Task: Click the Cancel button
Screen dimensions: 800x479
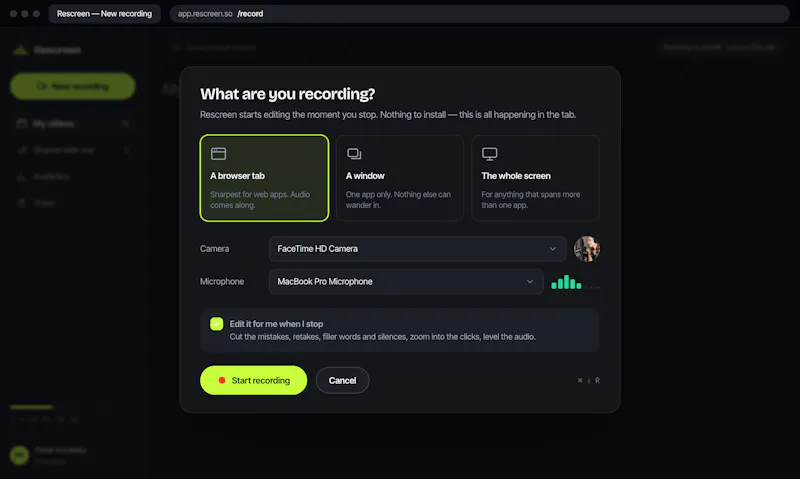Action: pyautogui.click(x=342, y=381)
